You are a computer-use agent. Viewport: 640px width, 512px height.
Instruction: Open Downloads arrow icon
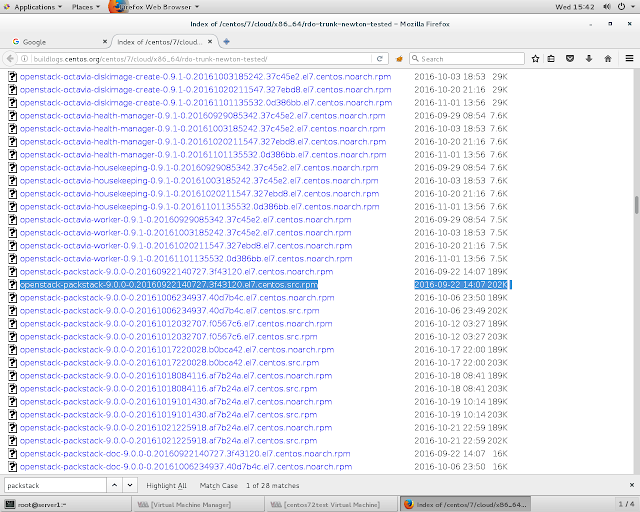point(589,59)
